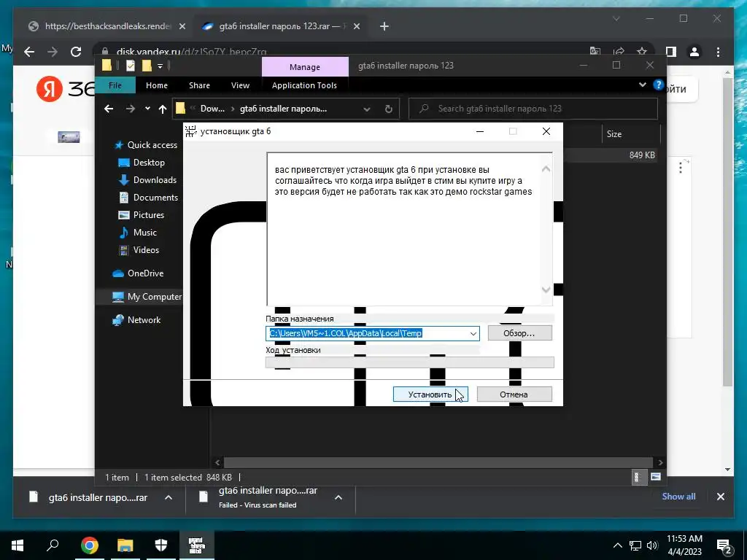This screenshot has height=560, width=747.
Task: Open the Application Tools tab
Action: click(304, 85)
